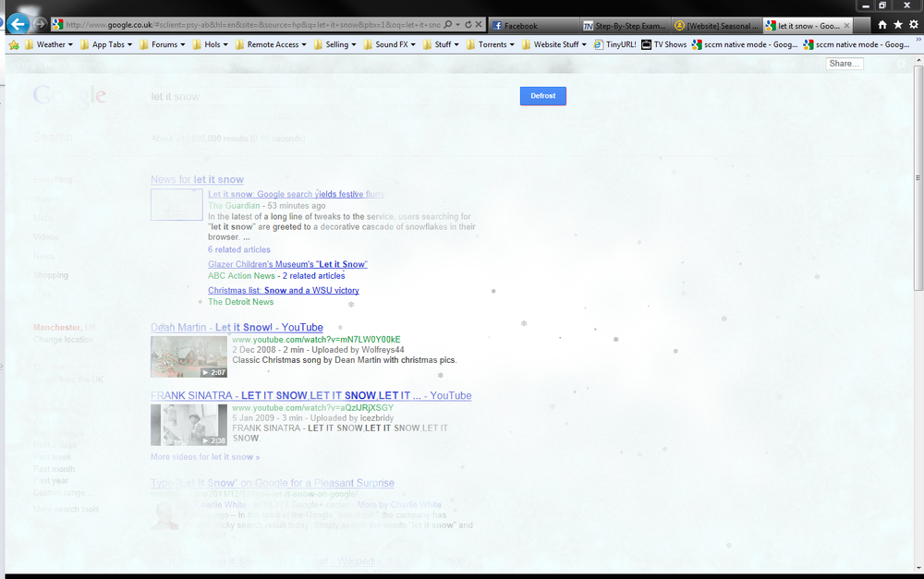Click the search magnifier in address bar

point(448,25)
